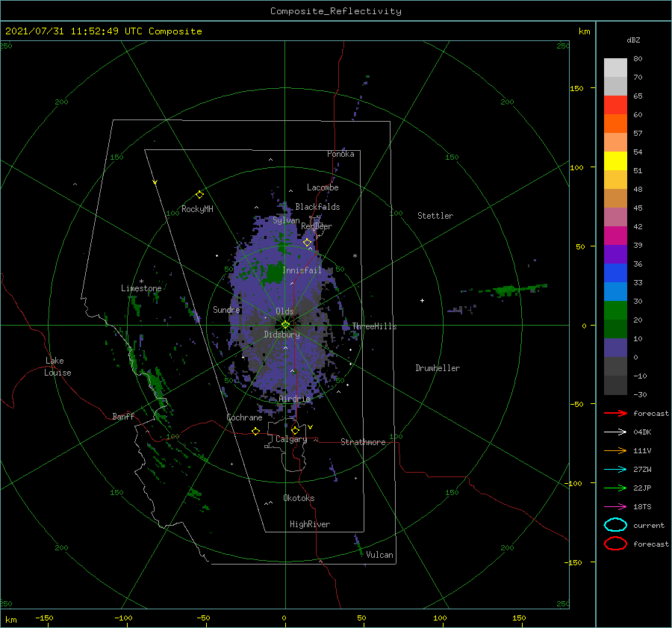Click the red forecast ellipse icon

coord(615,544)
